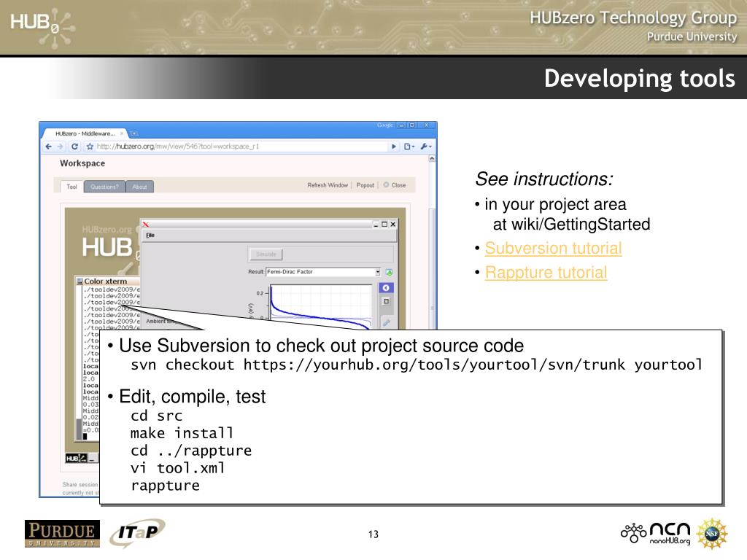The width and height of the screenshot is (747, 560).
Task: Select the HUBzero - Middleware browser tab
Action: pyautogui.click(x=85, y=134)
